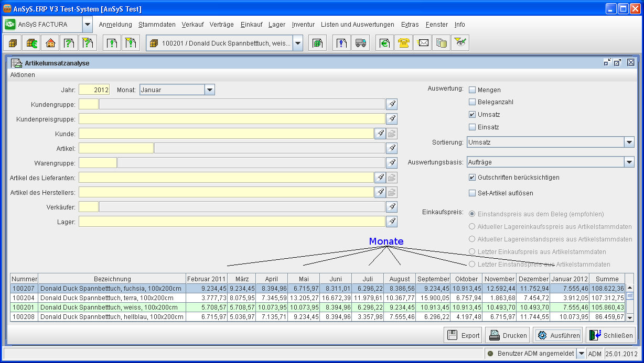This screenshot has height=363, width=644.
Task: Click the house icon in toolbar
Action: (50, 43)
